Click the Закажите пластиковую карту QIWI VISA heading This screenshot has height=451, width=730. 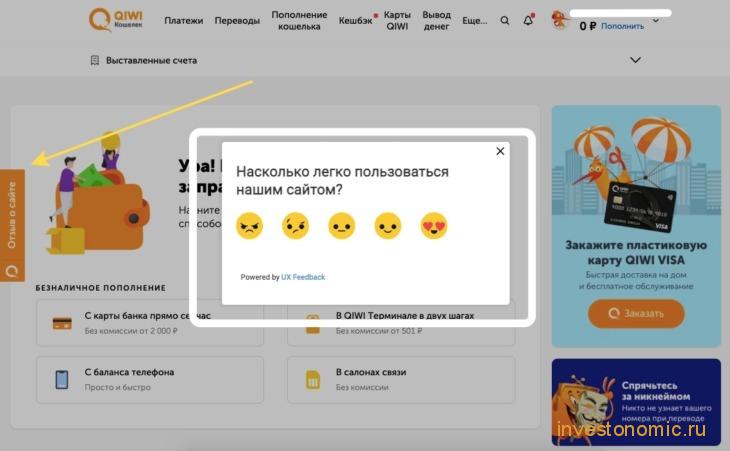click(636, 252)
